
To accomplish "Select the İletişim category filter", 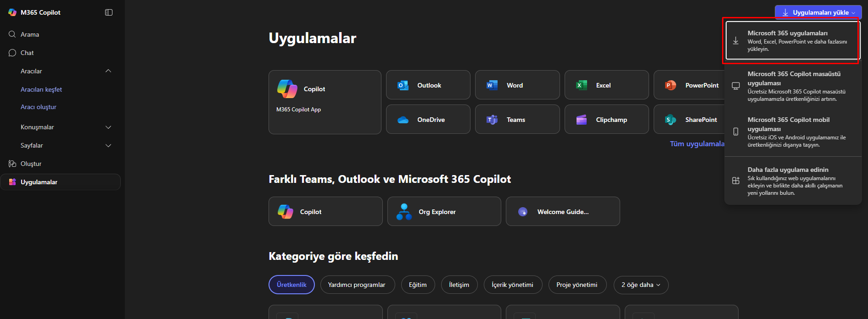I will pyautogui.click(x=459, y=285).
